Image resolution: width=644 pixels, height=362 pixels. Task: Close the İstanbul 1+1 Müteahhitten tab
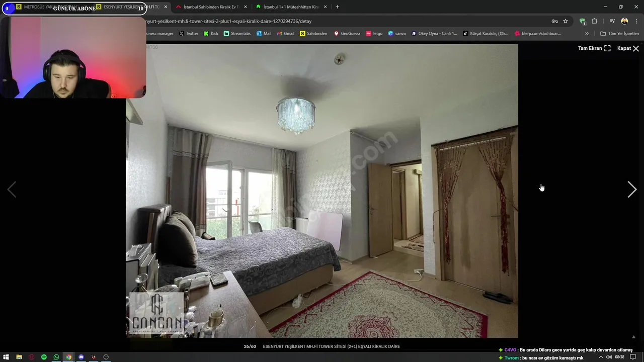[326, 7]
